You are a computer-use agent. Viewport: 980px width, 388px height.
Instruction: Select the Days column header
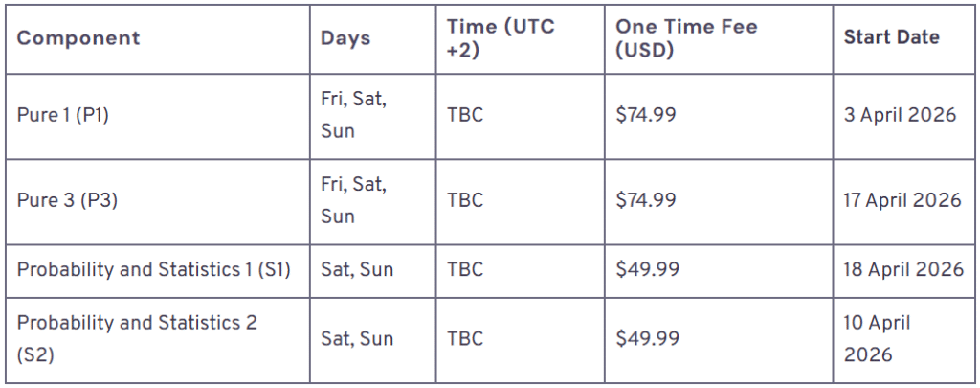point(345,38)
